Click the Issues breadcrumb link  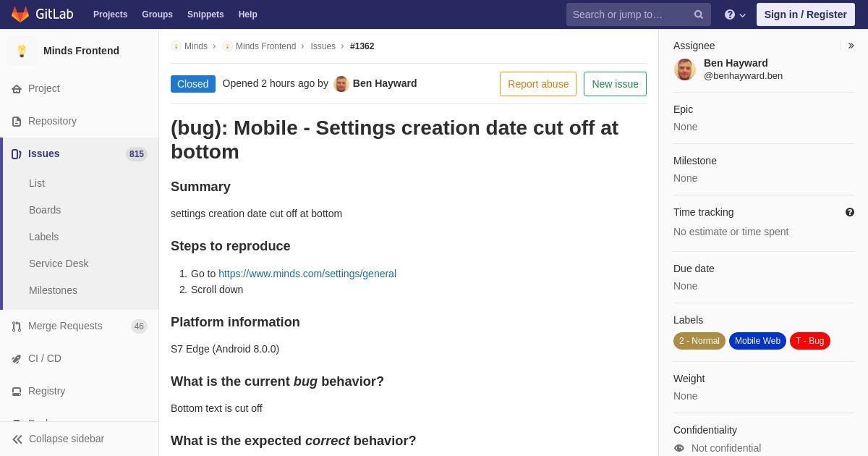click(323, 46)
